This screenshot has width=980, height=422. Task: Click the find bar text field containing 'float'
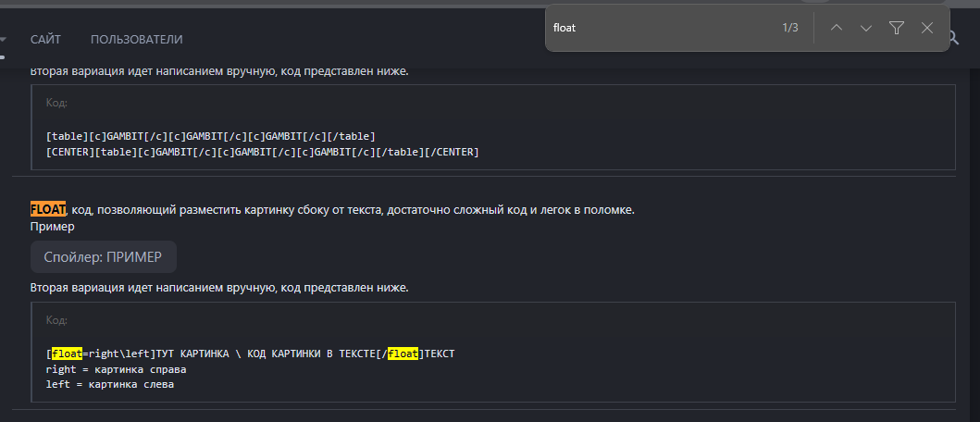tap(657, 28)
